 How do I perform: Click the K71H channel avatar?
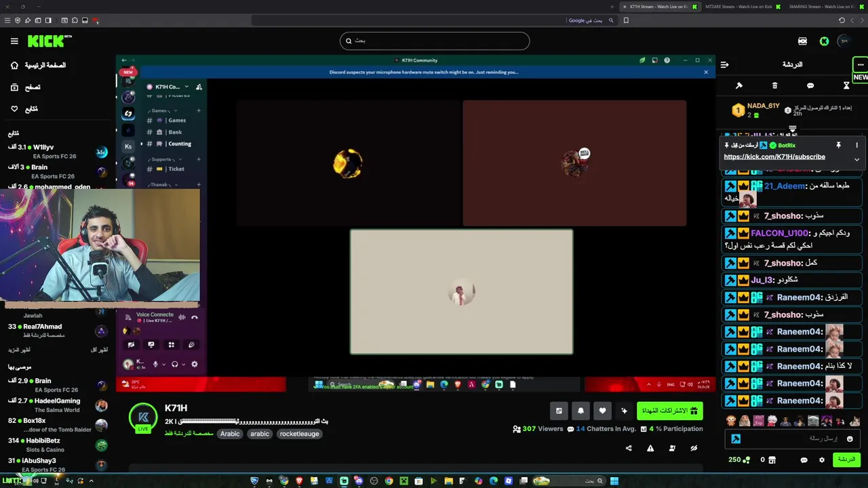point(143,417)
